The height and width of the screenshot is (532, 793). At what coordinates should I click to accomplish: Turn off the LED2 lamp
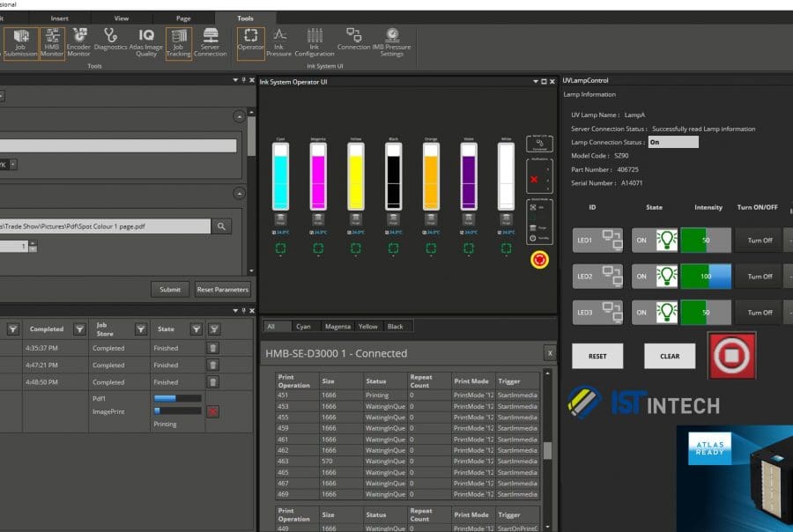point(760,276)
